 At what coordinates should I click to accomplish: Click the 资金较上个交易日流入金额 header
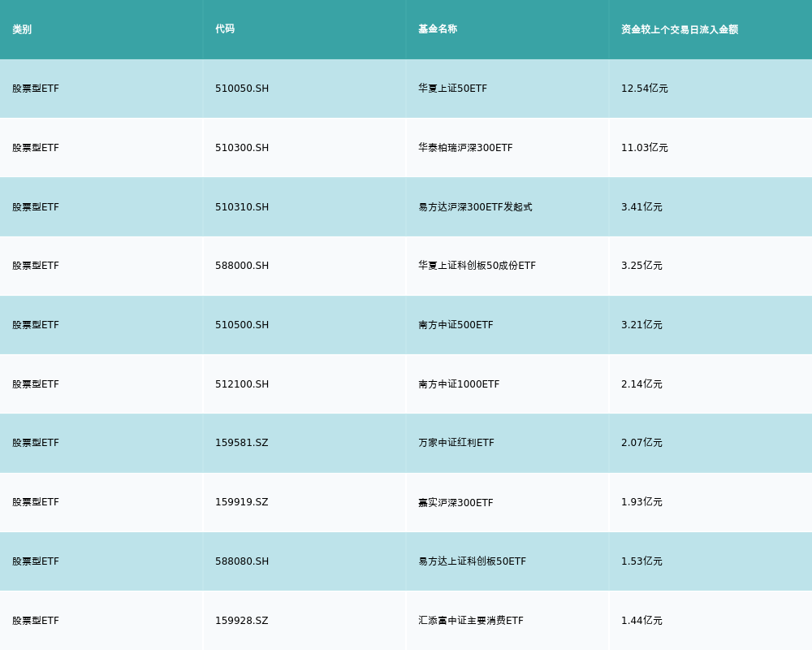pos(680,29)
